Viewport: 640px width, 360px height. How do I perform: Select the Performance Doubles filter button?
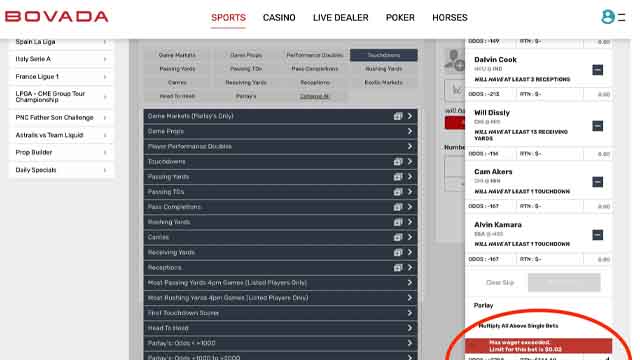coord(315,55)
